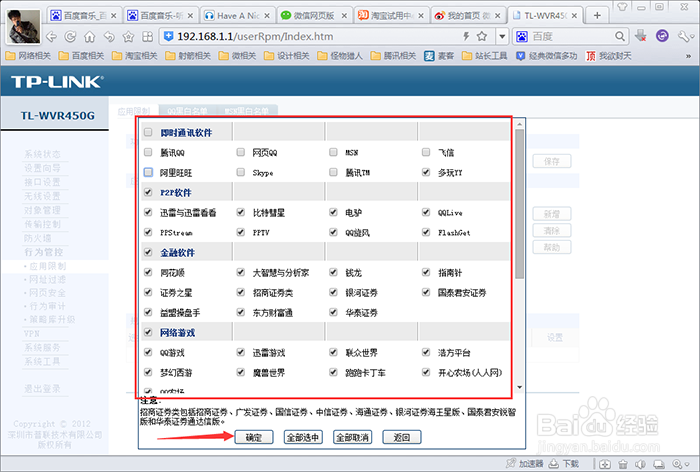The width and height of the screenshot is (700, 472).
Task: Click the purple circular extension icon
Action: point(662,36)
